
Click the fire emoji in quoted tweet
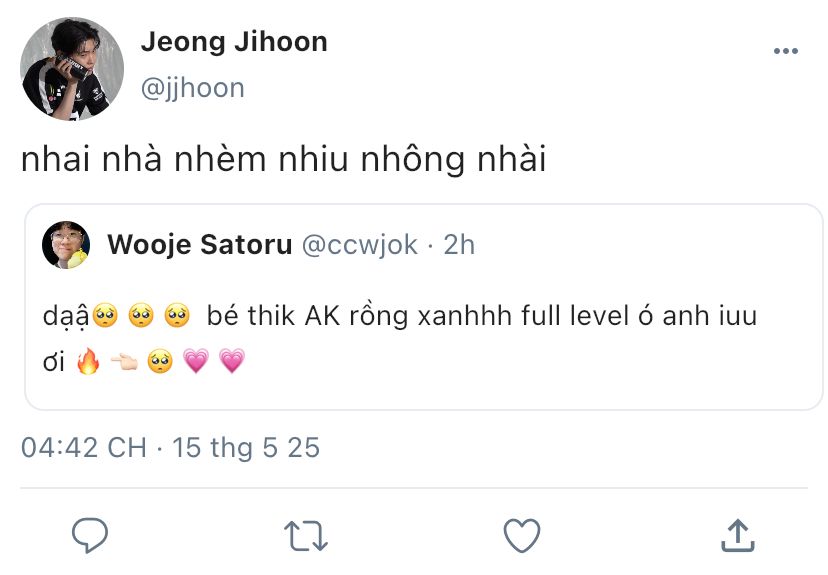89,362
